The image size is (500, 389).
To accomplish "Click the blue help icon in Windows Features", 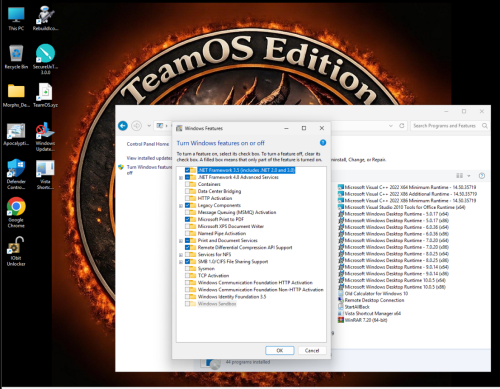I will point(323,143).
